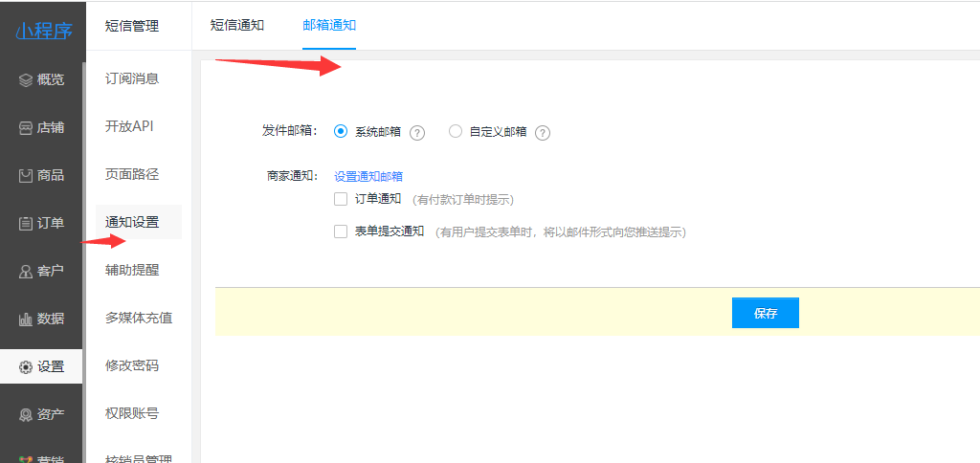Open 页面路径 menu item

point(132,174)
